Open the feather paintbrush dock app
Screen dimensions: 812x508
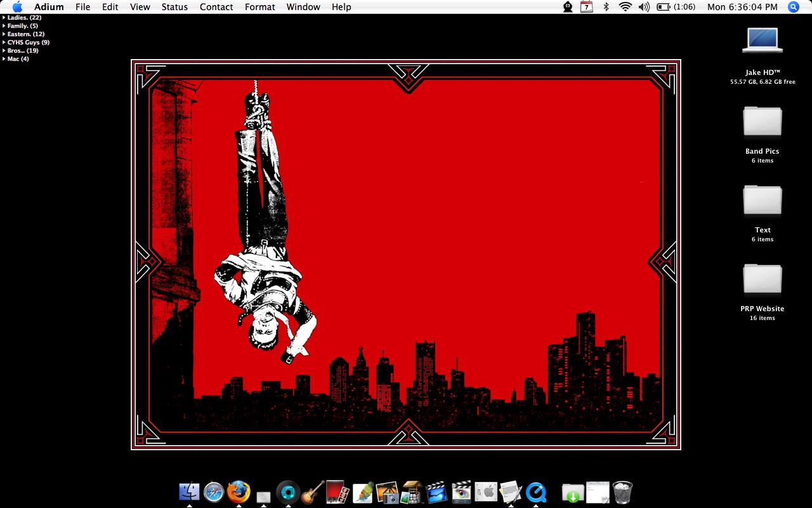pos(362,492)
